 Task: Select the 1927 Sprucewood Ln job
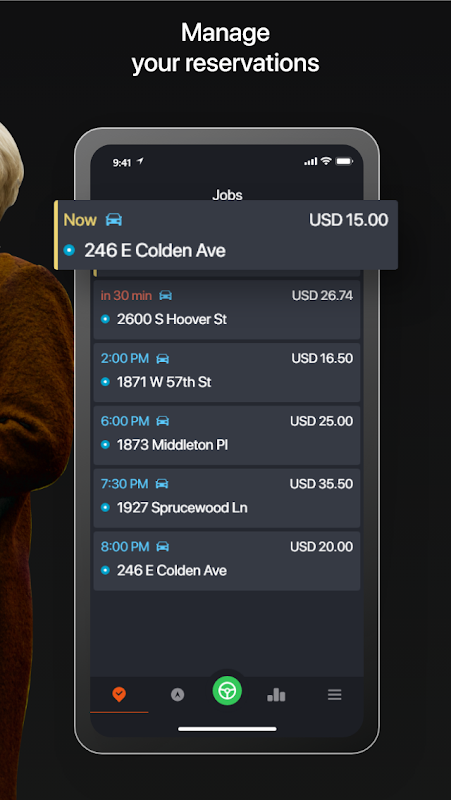[x=227, y=498]
